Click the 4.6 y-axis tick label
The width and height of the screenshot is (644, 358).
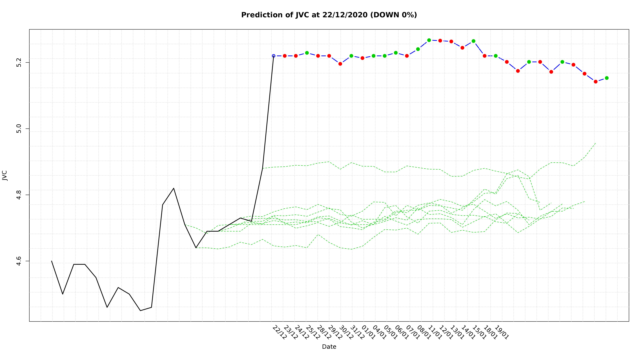tap(19, 261)
